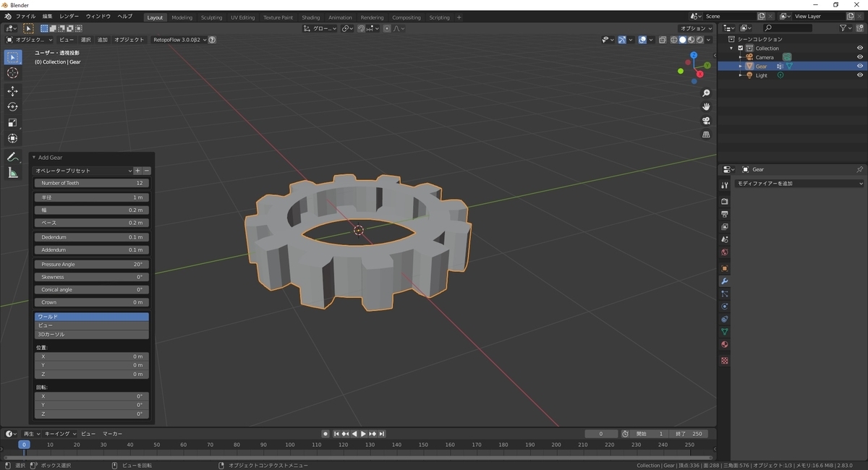Activate the Transform tool
The height and width of the screenshot is (470, 868).
(x=13, y=139)
